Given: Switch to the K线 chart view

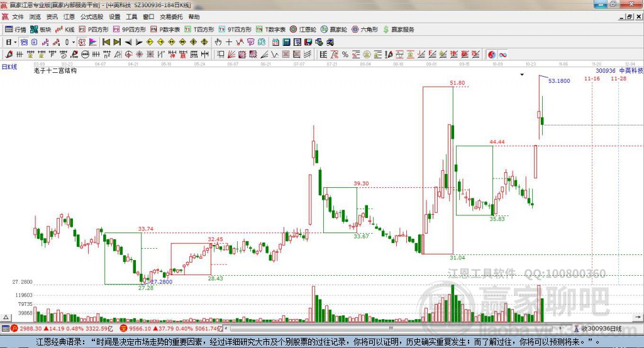Looking at the screenshot, I should point(65,30).
